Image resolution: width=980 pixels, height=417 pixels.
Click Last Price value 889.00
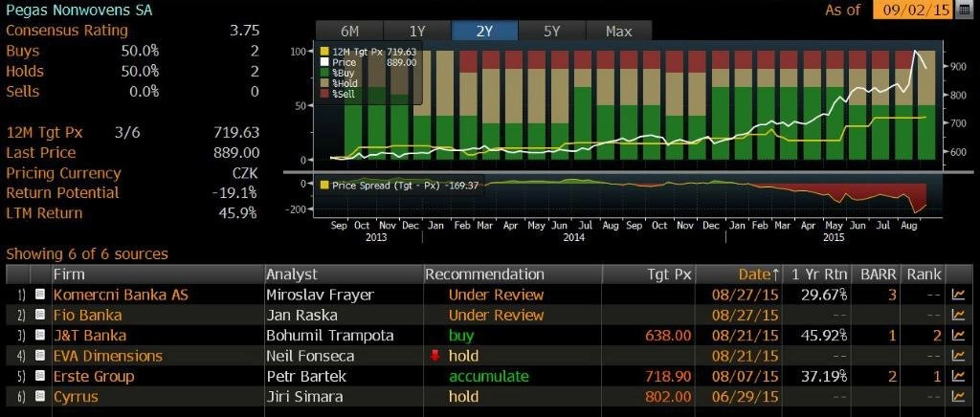236,153
